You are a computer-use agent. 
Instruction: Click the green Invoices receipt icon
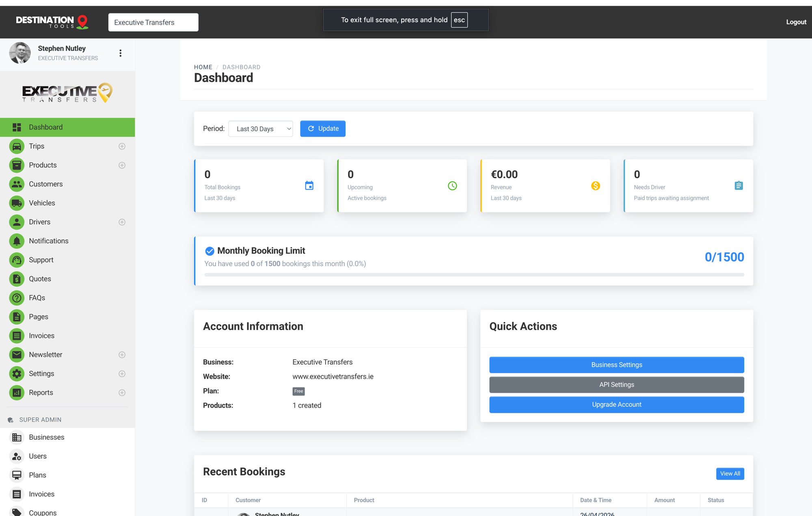point(17,336)
